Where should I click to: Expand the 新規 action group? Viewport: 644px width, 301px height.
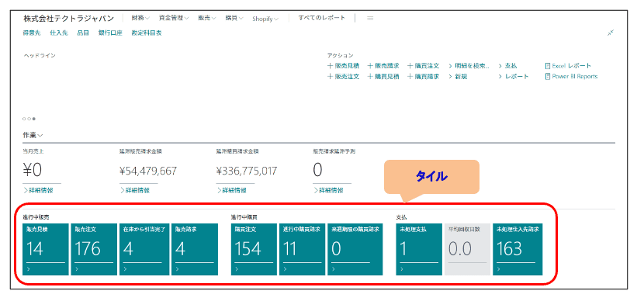pyautogui.click(x=458, y=76)
